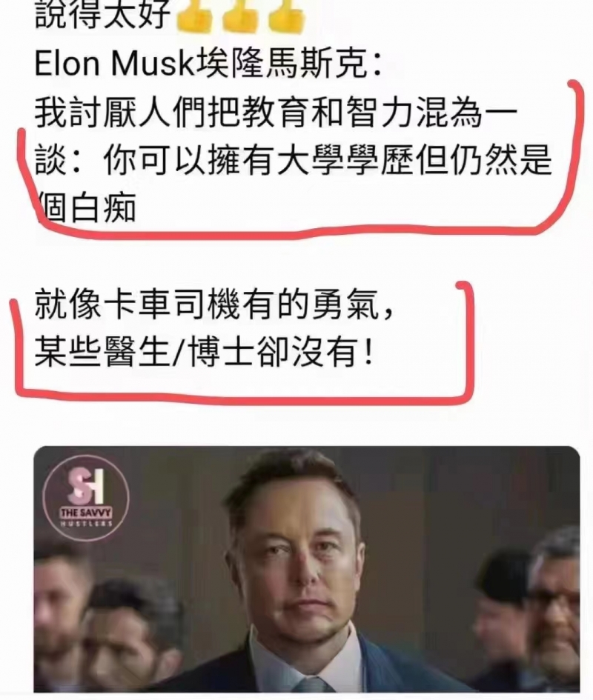Open the embedded photo thumbnail
This screenshot has height=700, width=593.
(x=307, y=569)
